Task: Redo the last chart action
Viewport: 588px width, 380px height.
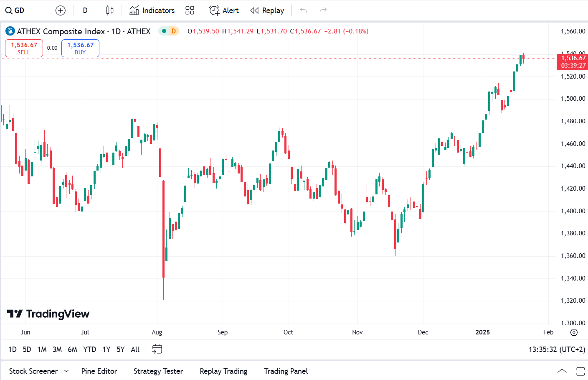Action: tap(323, 10)
